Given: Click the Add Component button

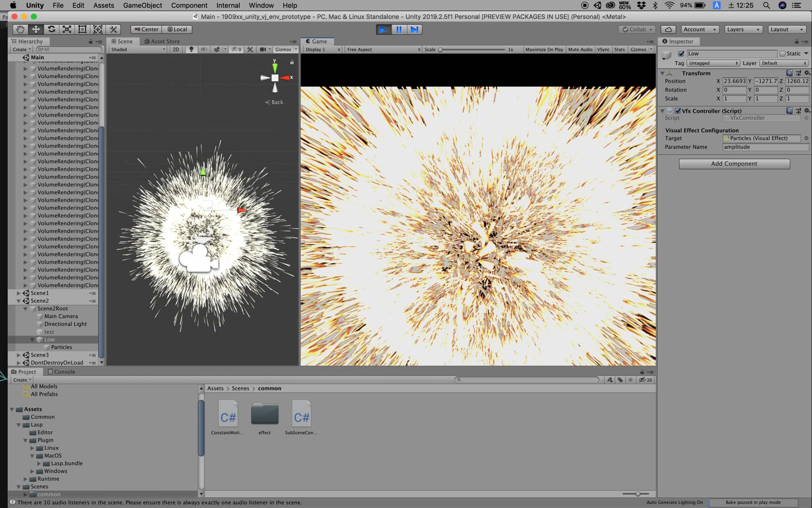Looking at the screenshot, I should pos(734,164).
